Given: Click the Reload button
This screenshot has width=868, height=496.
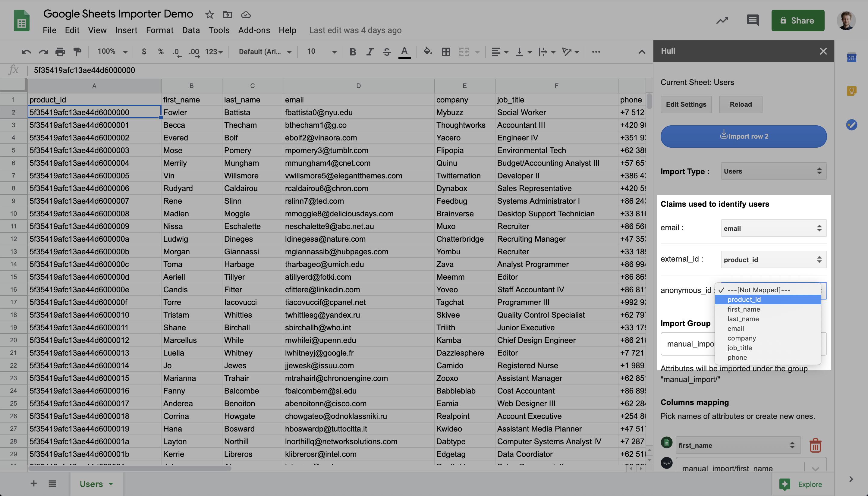Looking at the screenshot, I should click(740, 104).
